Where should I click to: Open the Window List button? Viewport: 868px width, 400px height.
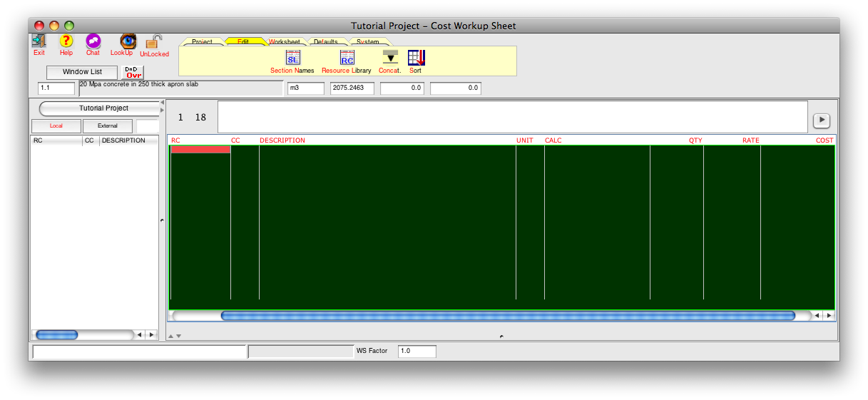pyautogui.click(x=82, y=72)
